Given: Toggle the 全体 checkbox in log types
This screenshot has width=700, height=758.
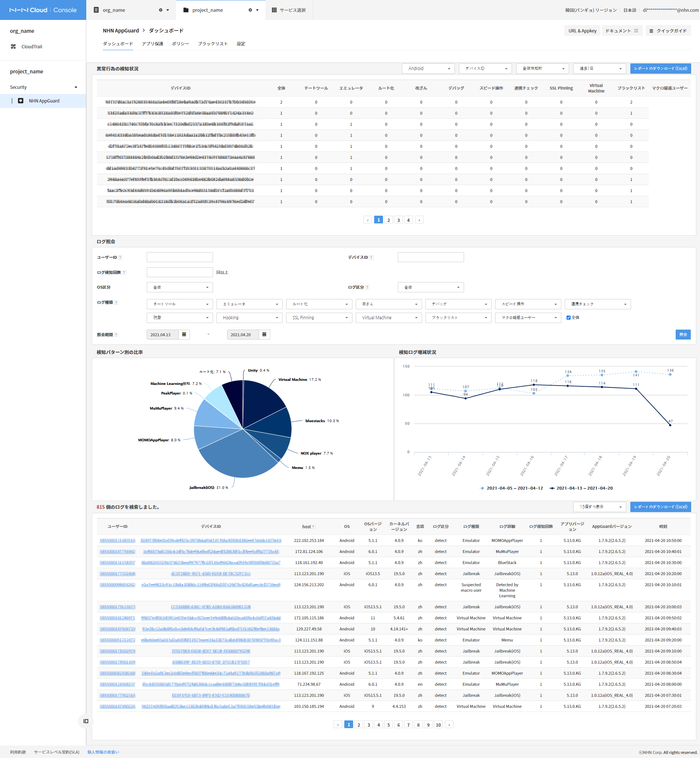Looking at the screenshot, I should 568,318.
